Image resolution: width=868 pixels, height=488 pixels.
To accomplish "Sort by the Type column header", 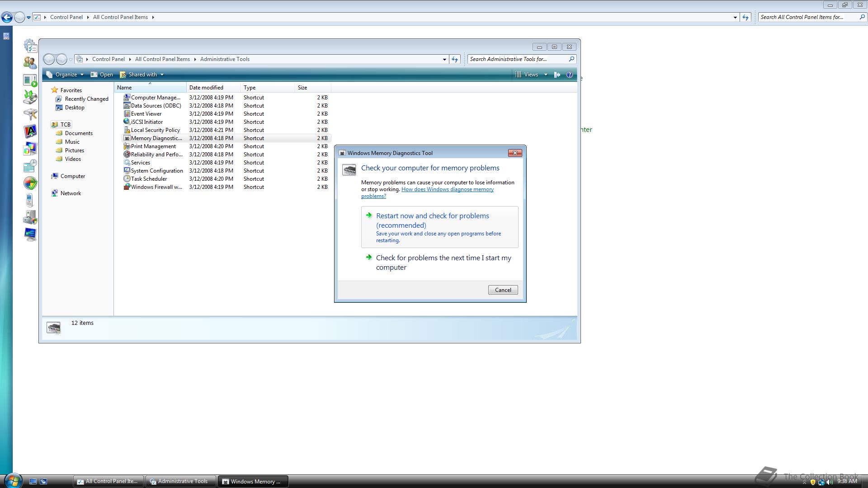I will 268,88.
